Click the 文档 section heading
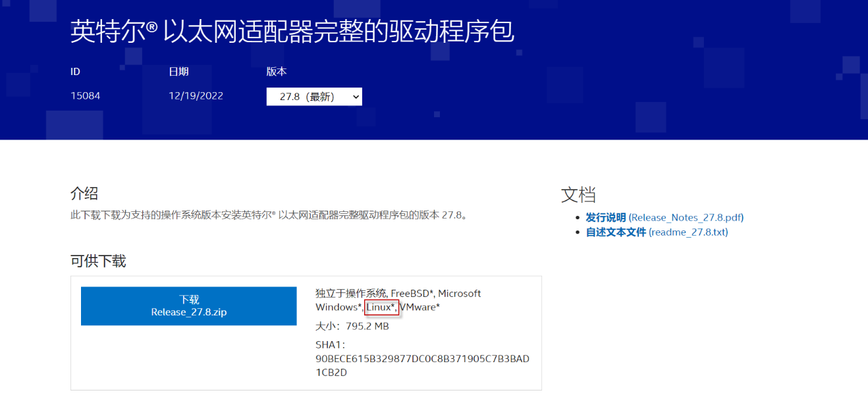The height and width of the screenshot is (403, 868). pyautogui.click(x=578, y=194)
